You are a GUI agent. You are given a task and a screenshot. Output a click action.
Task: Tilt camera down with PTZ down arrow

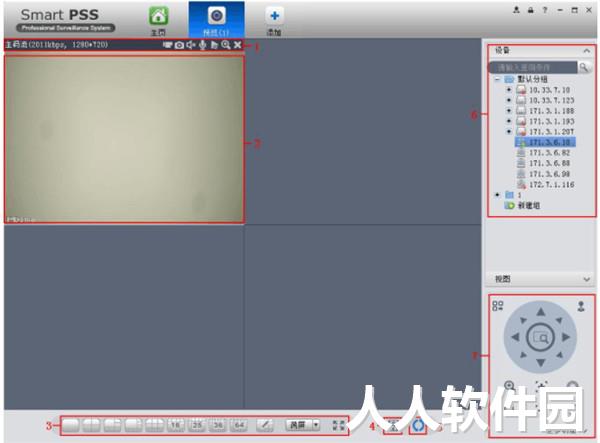[540, 362]
